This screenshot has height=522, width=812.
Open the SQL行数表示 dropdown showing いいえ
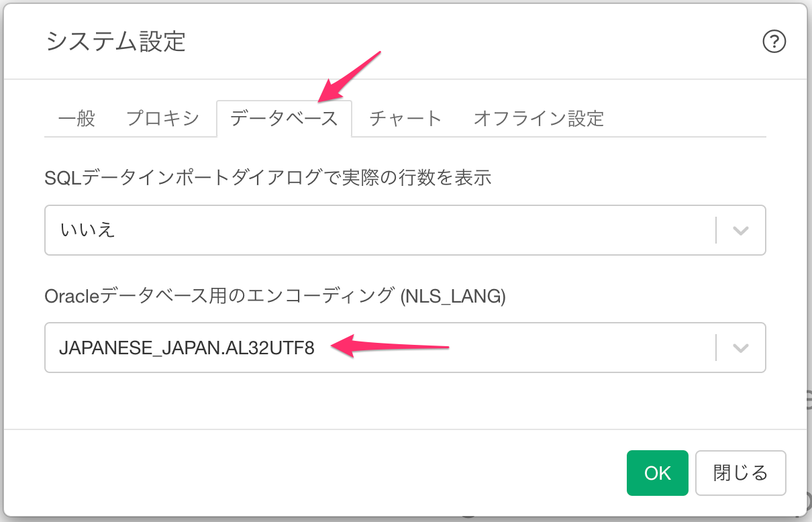point(405,230)
